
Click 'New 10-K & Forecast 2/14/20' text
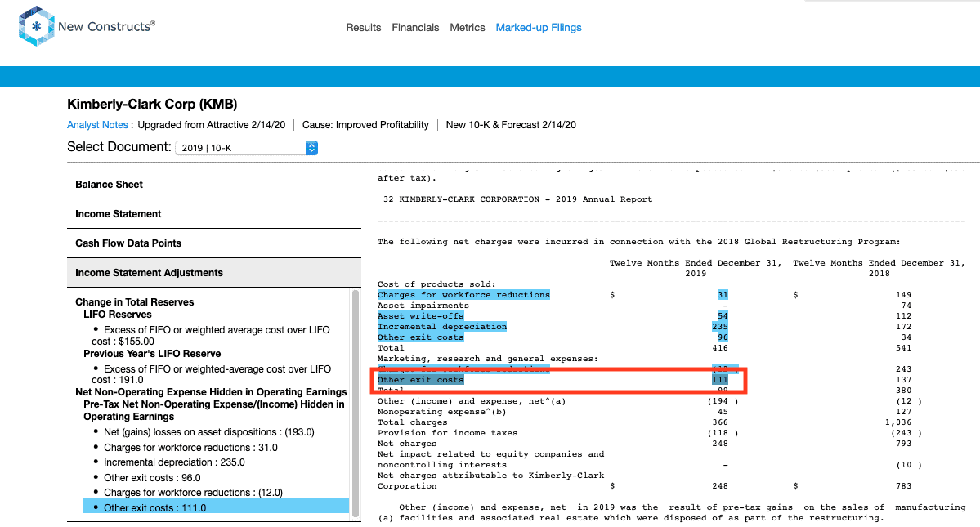click(x=511, y=125)
